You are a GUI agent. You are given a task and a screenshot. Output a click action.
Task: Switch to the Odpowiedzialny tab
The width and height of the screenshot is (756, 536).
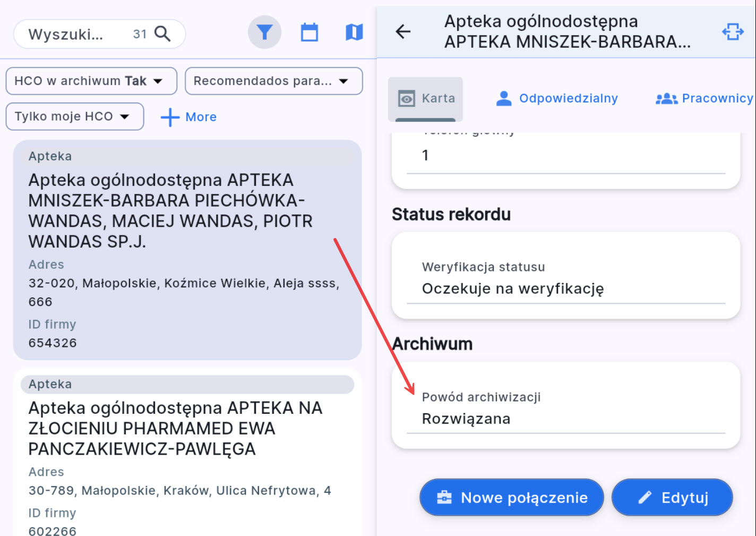point(557,99)
